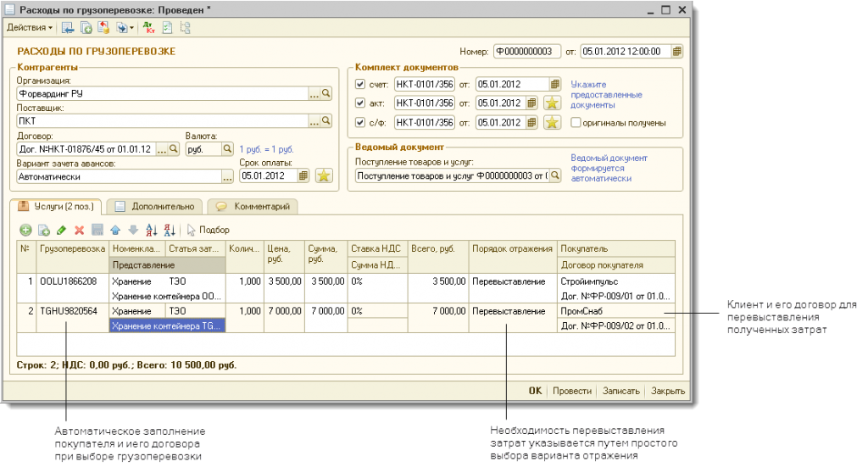Move row down with gray arrow

pos(133,230)
